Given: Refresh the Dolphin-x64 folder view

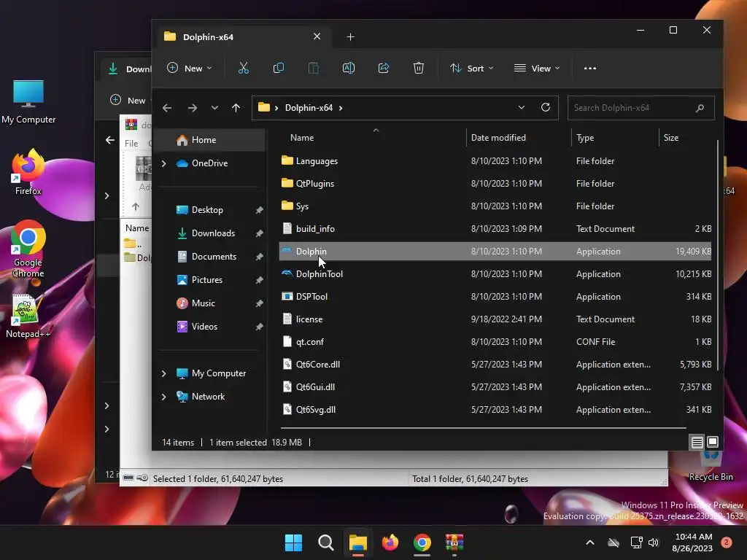Looking at the screenshot, I should point(546,107).
